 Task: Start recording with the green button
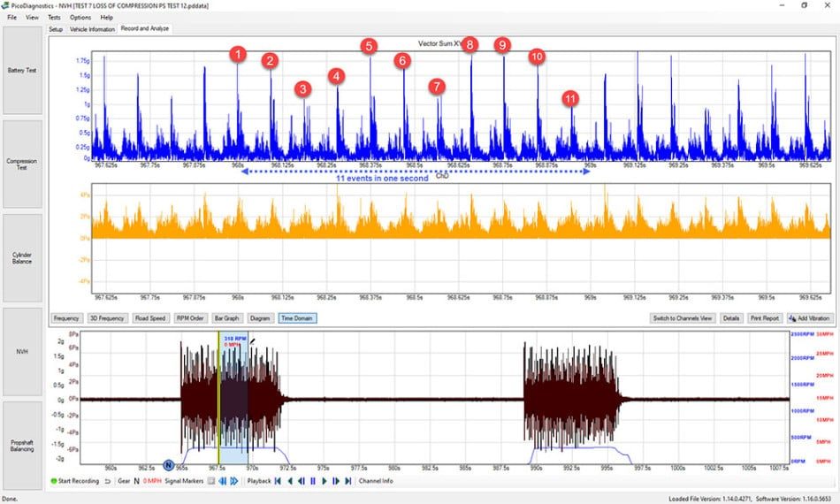coord(75,481)
